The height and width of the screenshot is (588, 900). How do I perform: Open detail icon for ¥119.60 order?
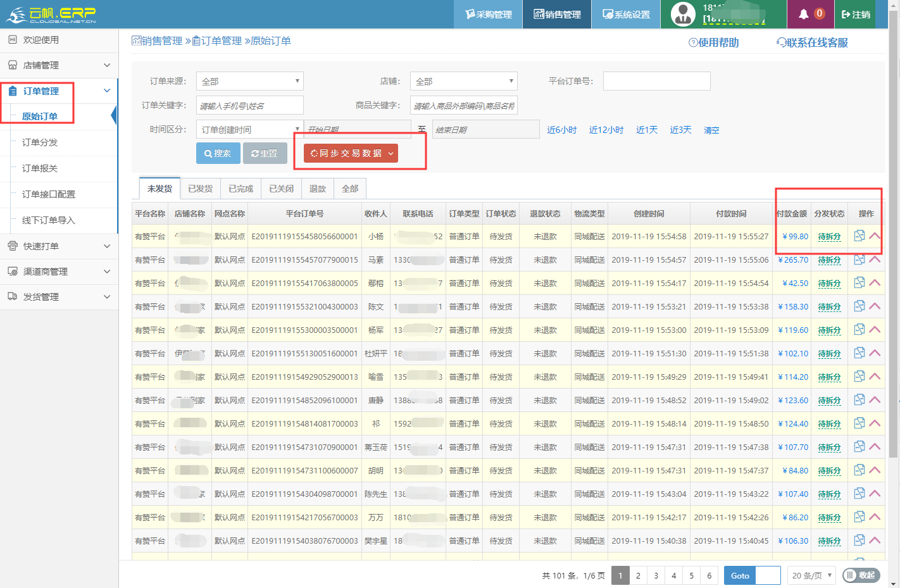pyautogui.click(x=859, y=329)
